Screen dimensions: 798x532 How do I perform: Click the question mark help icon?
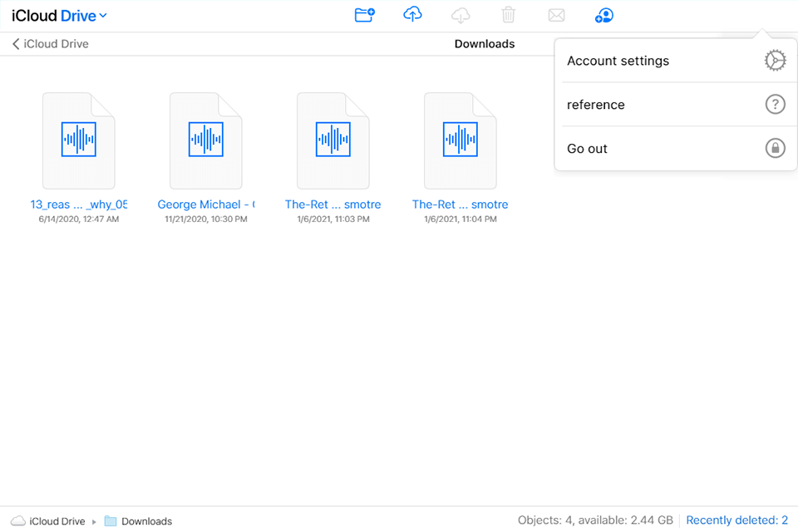[775, 105]
